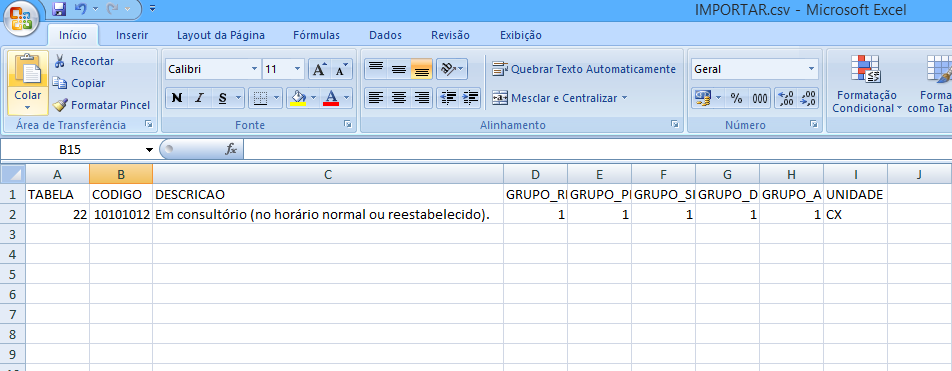Viewport: 952px width, 371px height.
Task: Expand Mesclar e Centralizar dropdown arrow
Action: point(624,98)
